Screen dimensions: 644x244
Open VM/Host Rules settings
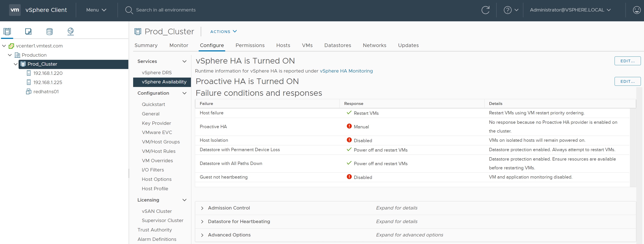(x=159, y=151)
